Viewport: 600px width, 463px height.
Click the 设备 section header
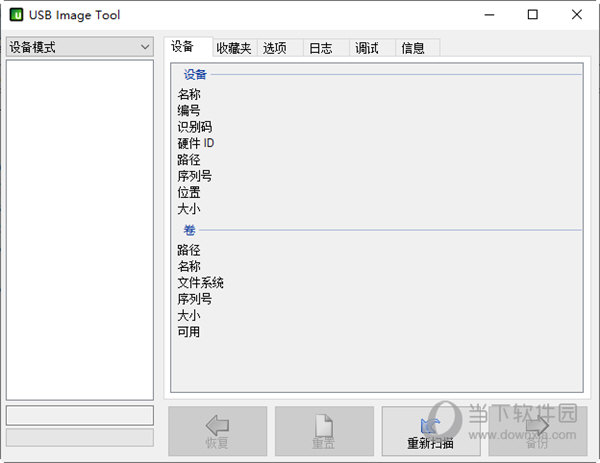195,74
